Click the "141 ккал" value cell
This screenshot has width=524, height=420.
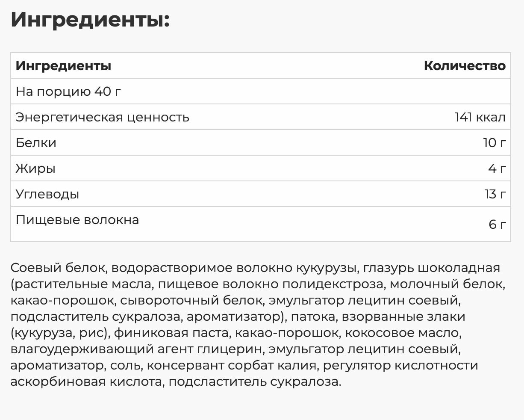click(480, 117)
